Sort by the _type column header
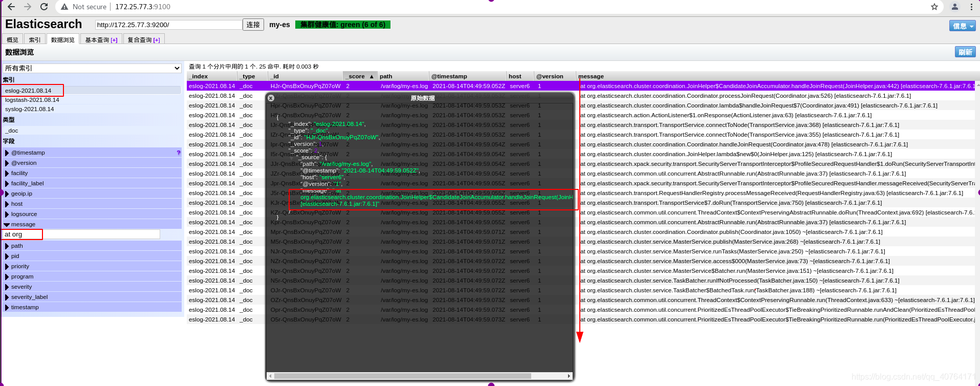The width and height of the screenshot is (980, 386). point(253,76)
